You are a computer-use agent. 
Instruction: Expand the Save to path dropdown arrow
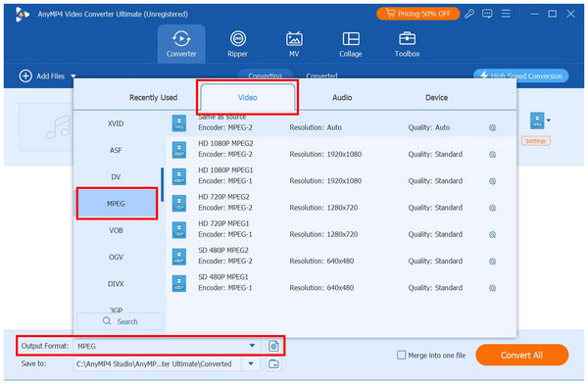251,363
